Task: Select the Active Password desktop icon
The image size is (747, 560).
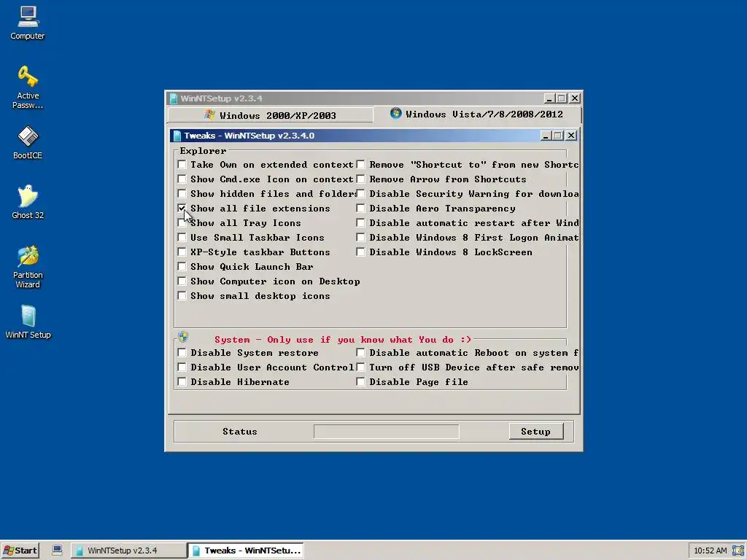Action: tap(28, 87)
